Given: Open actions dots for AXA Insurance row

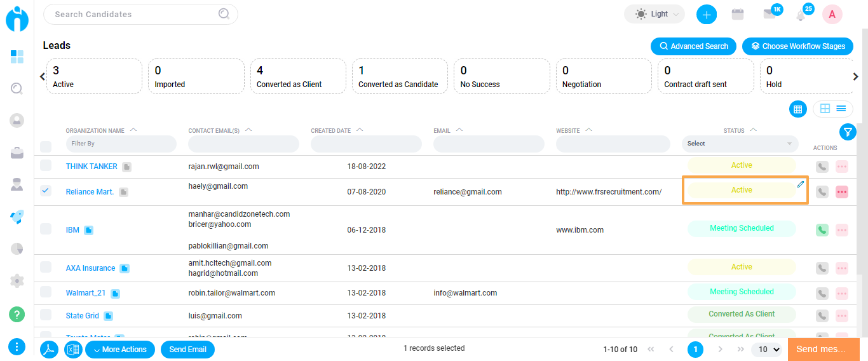Looking at the screenshot, I should click(x=842, y=268).
